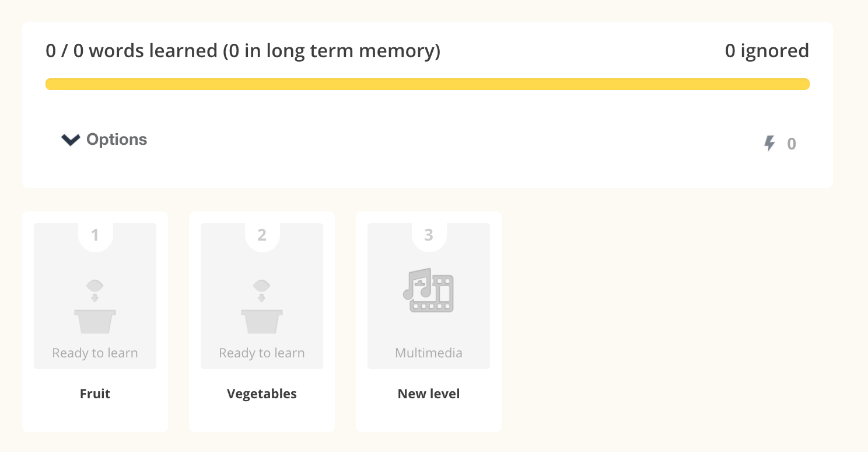Click the 0 ignored counter
Screen dimensions: 868x452
point(766,51)
